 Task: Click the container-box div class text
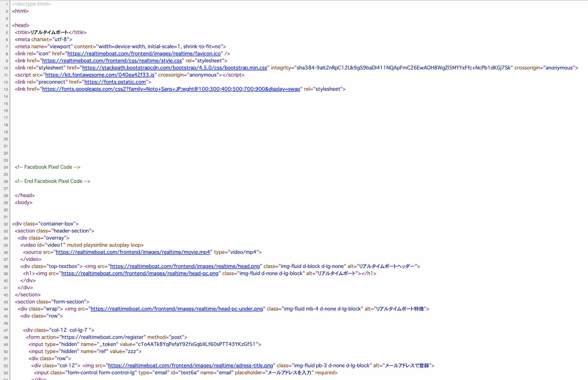(x=57, y=224)
